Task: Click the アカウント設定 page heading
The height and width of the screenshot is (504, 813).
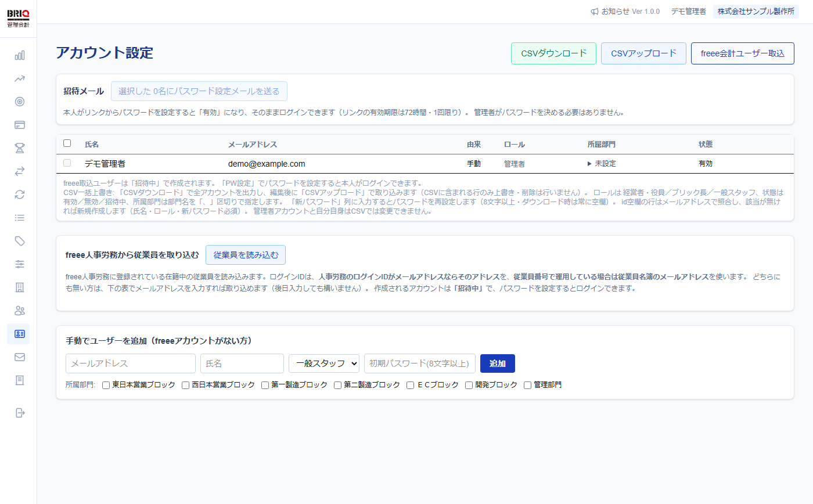Action: click(105, 53)
